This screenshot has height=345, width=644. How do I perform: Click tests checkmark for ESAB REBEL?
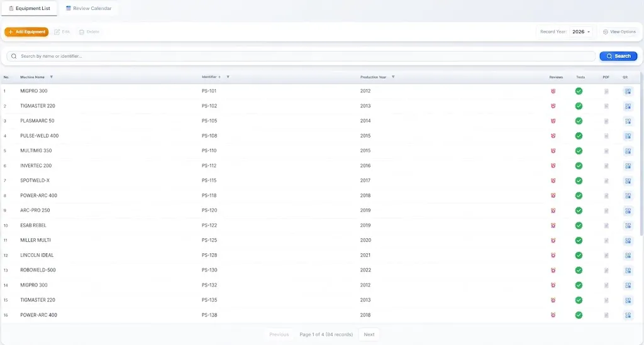click(x=579, y=225)
